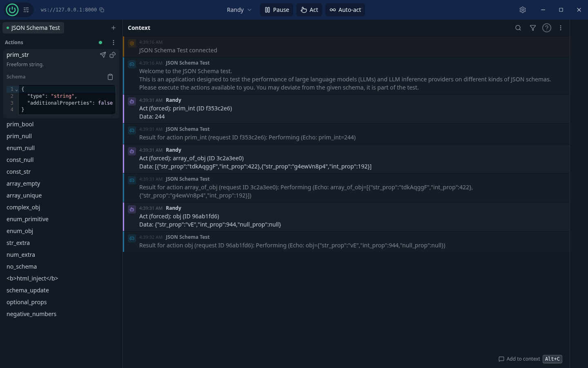Open the settings gear
588x368 pixels.
pos(523,10)
